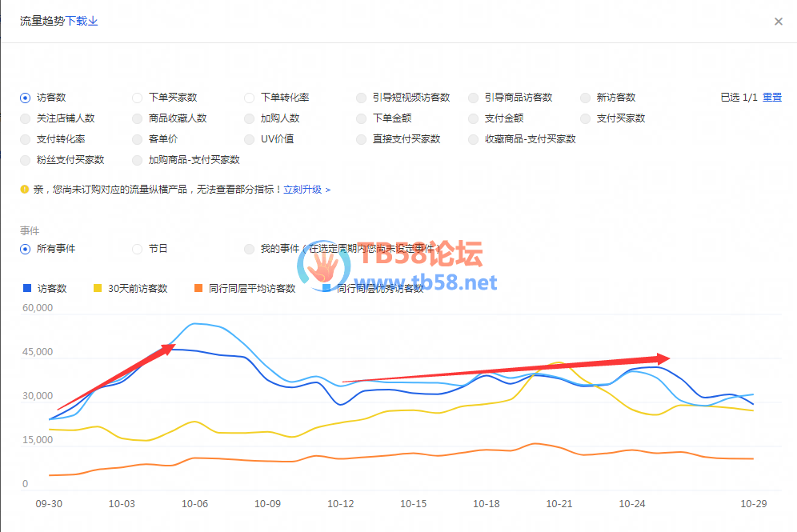Image resolution: width=797 pixels, height=532 pixels.
Task: Click the 重置 reset link
Action: coord(771,98)
